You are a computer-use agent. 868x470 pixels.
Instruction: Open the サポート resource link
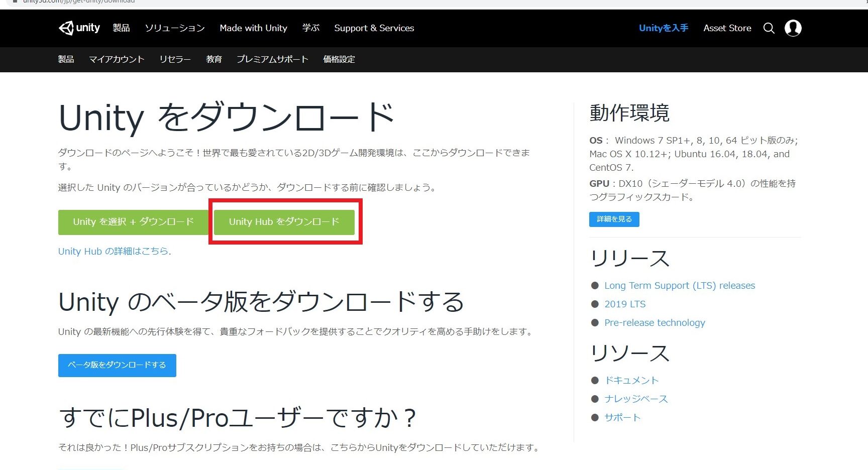pyautogui.click(x=622, y=418)
